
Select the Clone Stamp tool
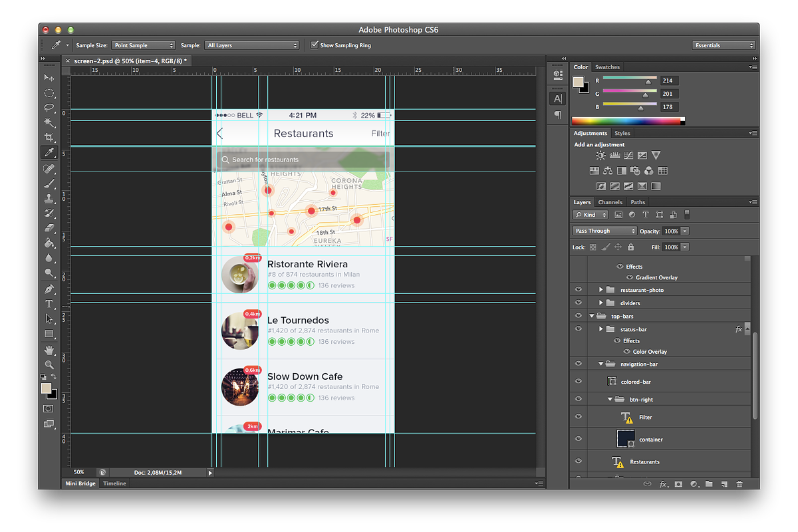click(x=49, y=198)
